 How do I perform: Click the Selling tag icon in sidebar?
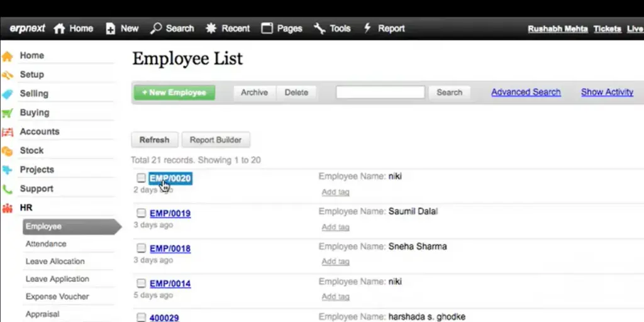click(8, 94)
